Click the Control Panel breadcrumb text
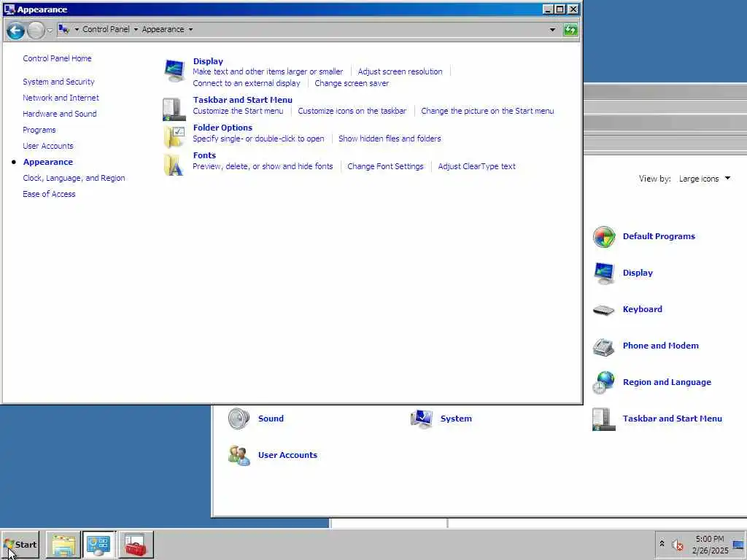 coord(106,29)
